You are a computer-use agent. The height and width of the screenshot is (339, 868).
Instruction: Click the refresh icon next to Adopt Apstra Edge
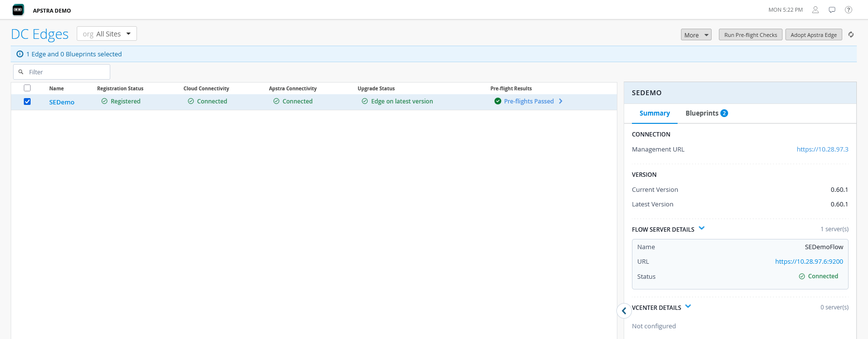coord(851,34)
